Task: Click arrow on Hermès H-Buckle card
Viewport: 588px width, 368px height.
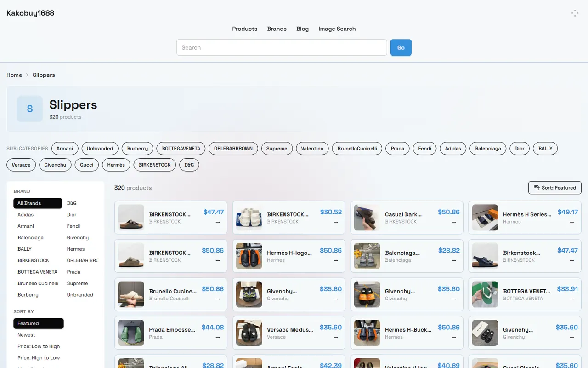Action: click(454, 337)
